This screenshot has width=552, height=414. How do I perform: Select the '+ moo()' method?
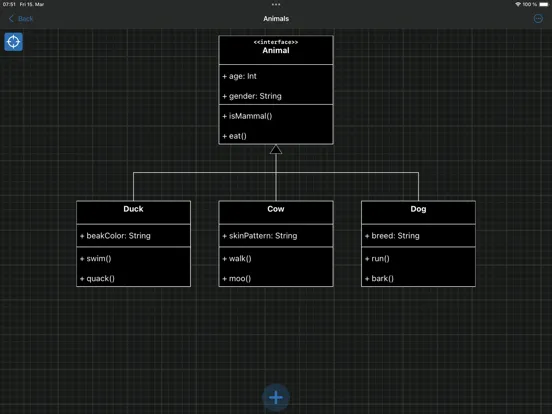237,278
